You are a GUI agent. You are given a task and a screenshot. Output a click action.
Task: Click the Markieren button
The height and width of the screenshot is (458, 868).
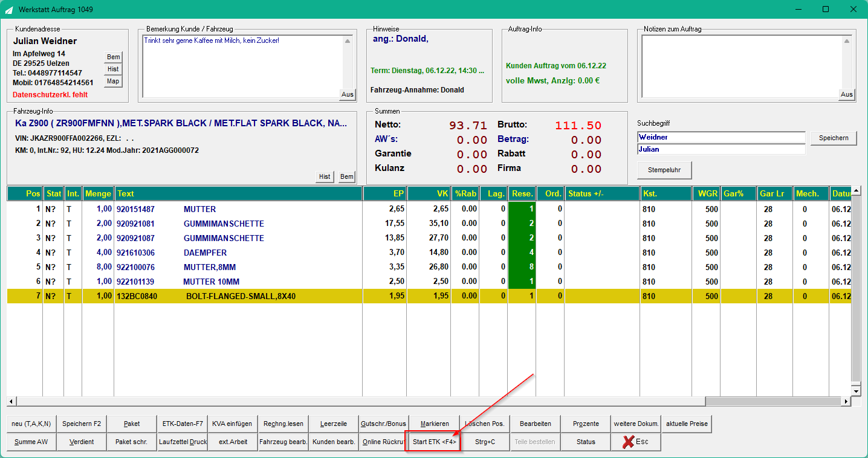[x=435, y=424]
